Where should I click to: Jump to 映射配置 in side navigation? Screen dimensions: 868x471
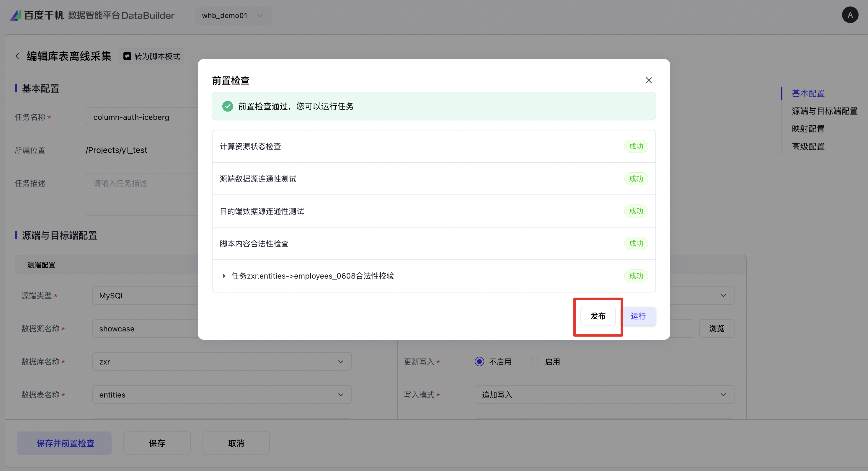click(808, 129)
